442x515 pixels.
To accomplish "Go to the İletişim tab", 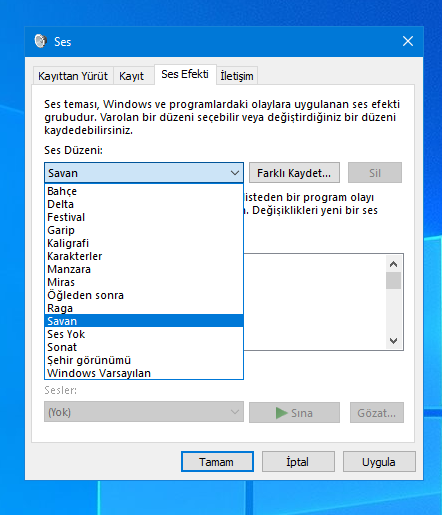I will pyautogui.click(x=237, y=76).
